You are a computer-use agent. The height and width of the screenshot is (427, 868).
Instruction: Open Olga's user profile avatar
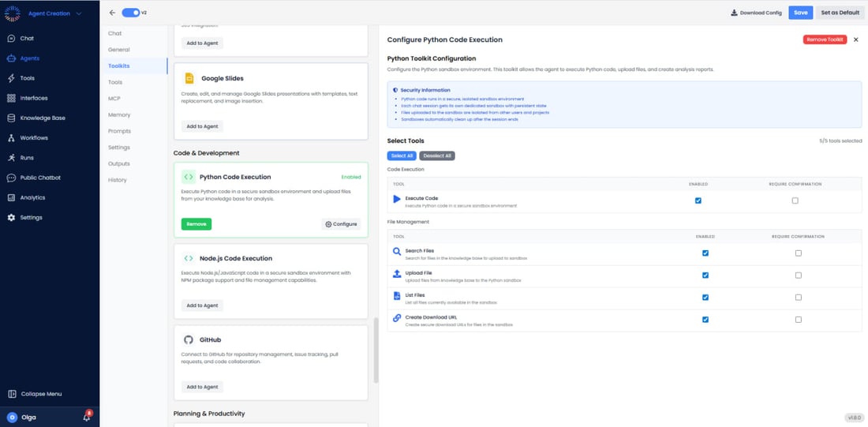pos(12,418)
